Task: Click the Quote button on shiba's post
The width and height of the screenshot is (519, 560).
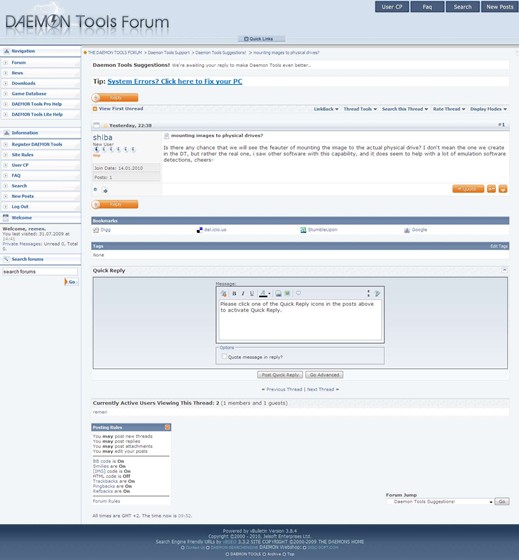Action: 468,189
